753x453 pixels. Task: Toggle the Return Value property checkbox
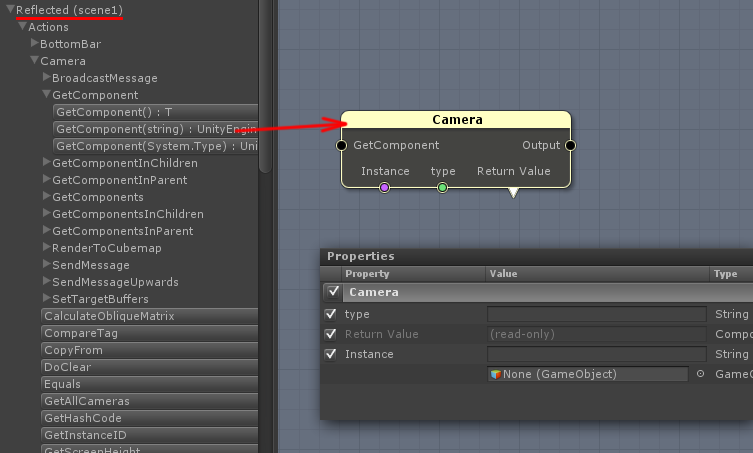click(x=330, y=334)
